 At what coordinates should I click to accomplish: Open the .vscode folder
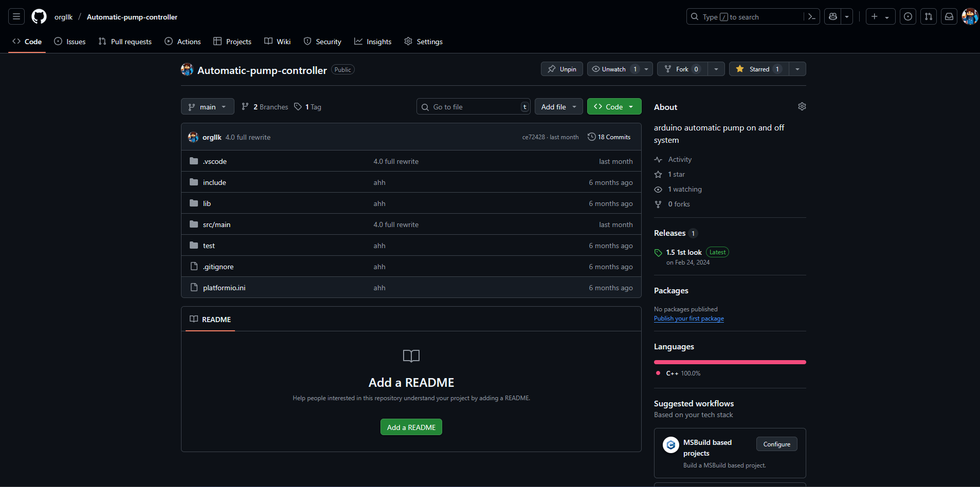[214, 161]
